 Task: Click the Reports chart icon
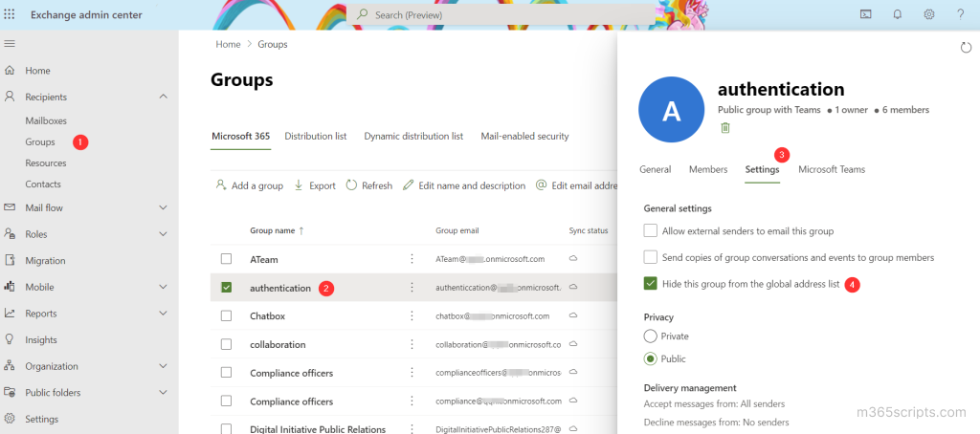10,313
